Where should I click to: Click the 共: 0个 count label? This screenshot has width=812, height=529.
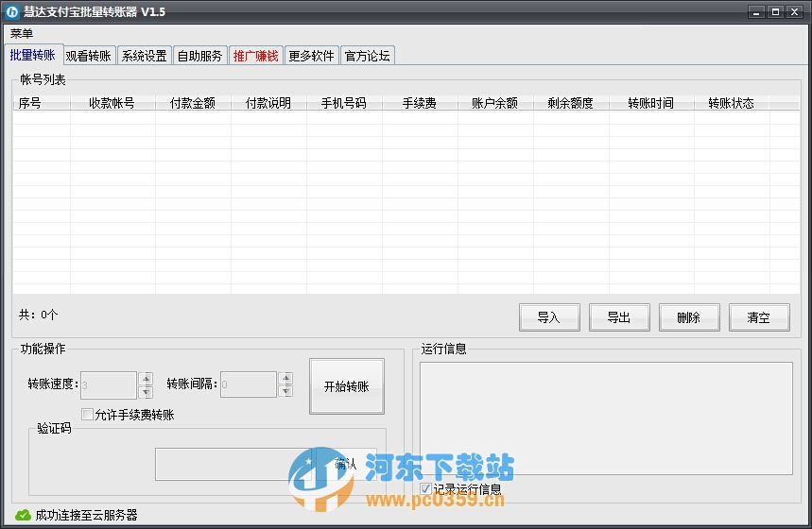39,315
